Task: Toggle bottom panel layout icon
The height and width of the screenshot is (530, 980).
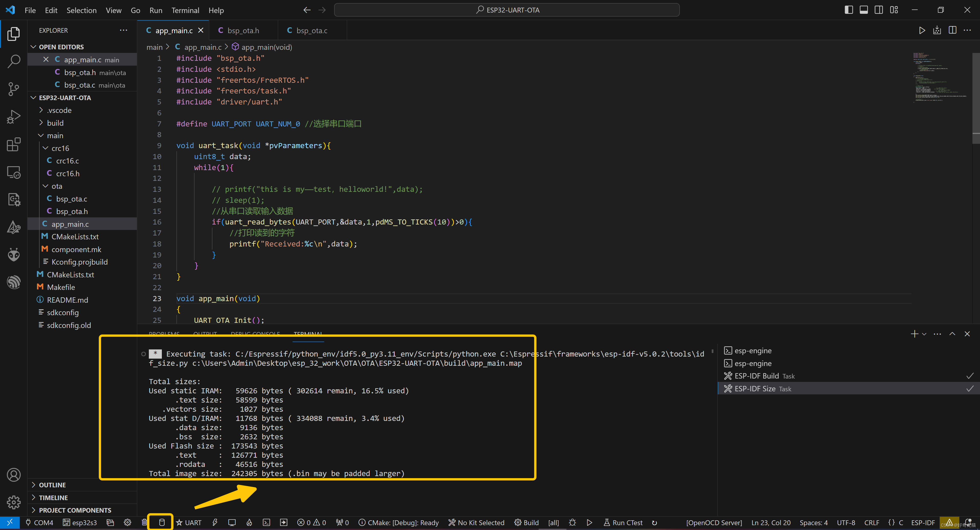Action: point(864,10)
